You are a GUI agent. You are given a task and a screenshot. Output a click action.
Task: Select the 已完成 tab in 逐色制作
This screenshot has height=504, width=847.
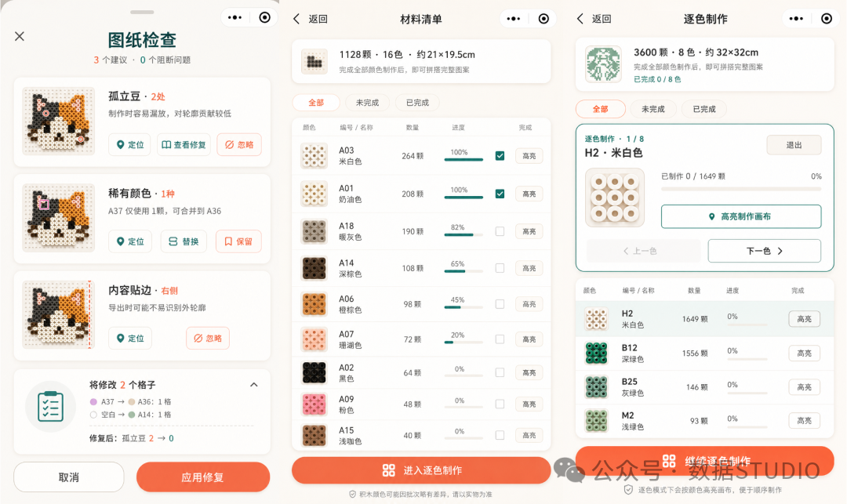point(704,109)
